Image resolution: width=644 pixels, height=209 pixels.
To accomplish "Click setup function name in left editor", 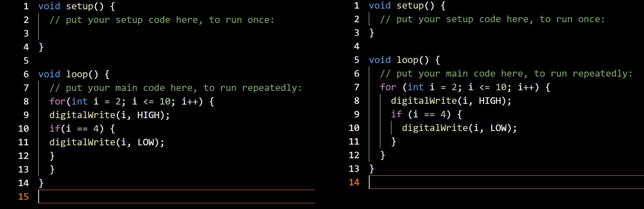I will 79,6.
